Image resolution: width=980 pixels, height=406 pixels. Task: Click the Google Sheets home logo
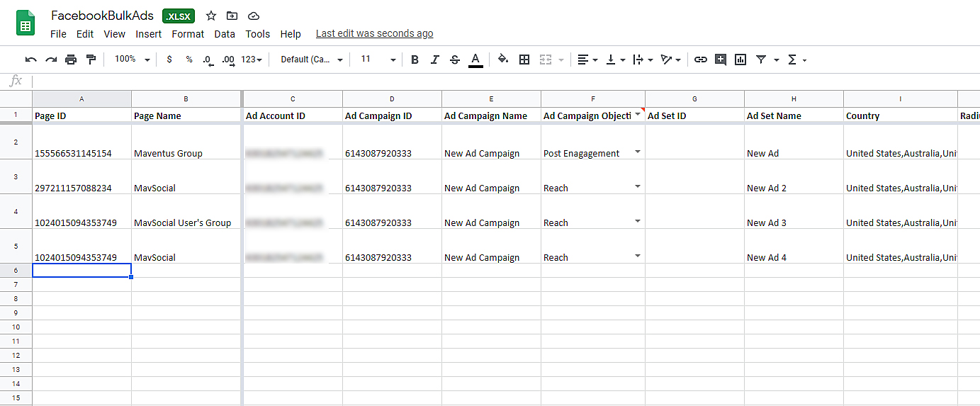[26, 23]
